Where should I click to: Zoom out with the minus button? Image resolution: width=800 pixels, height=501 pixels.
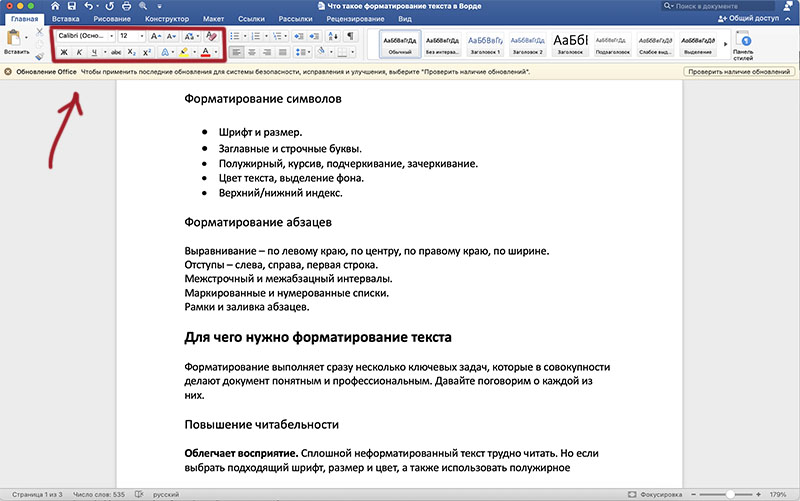pos(693,494)
